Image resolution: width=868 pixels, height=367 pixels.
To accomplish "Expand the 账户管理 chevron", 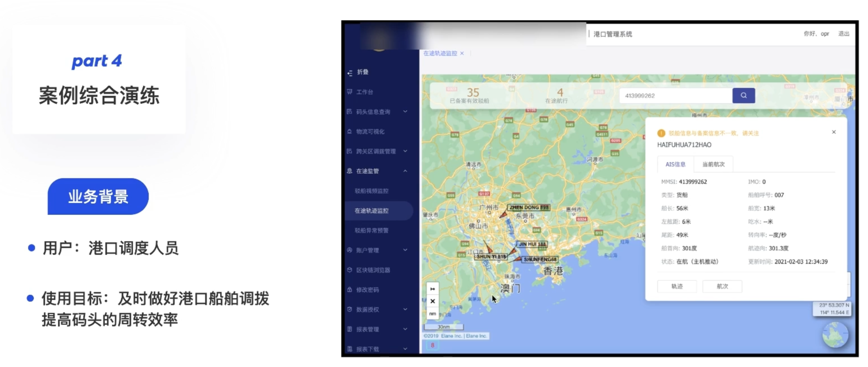I will (405, 250).
